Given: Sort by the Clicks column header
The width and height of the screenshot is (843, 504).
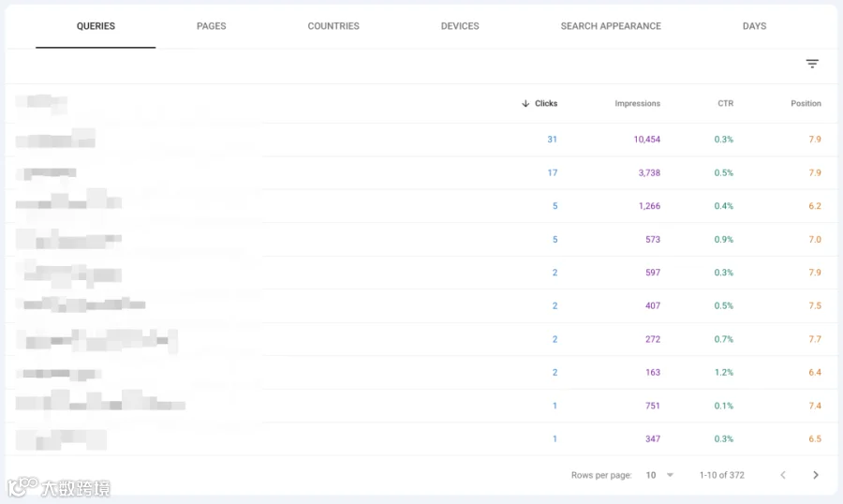Looking at the screenshot, I should pyautogui.click(x=546, y=103).
